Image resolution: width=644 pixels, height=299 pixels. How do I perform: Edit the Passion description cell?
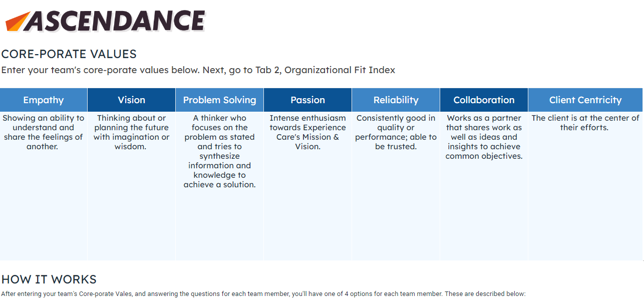click(307, 132)
